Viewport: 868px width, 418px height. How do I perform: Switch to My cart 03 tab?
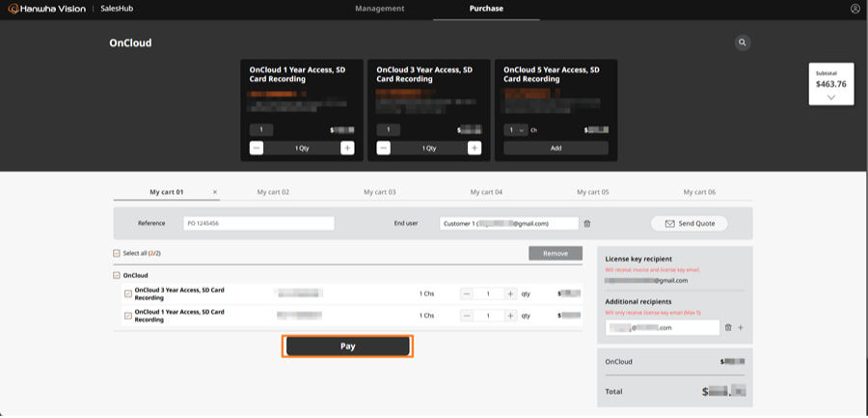click(380, 192)
